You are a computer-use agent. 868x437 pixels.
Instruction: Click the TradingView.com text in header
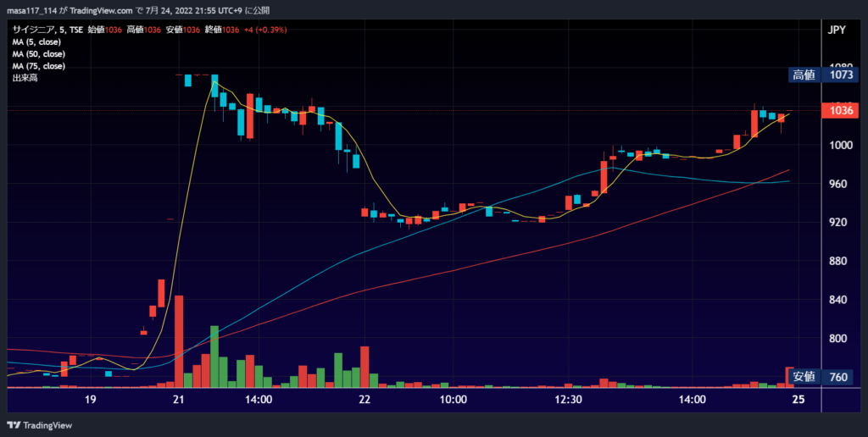point(102,10)
